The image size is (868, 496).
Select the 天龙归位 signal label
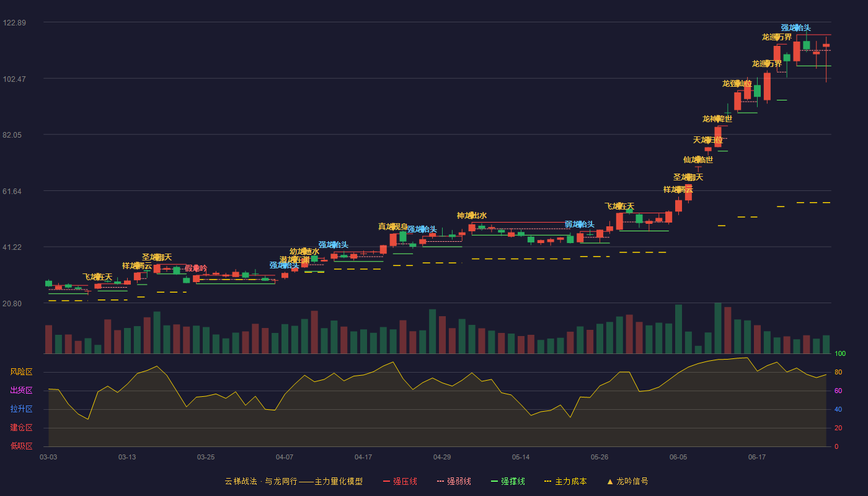[708, 140]
